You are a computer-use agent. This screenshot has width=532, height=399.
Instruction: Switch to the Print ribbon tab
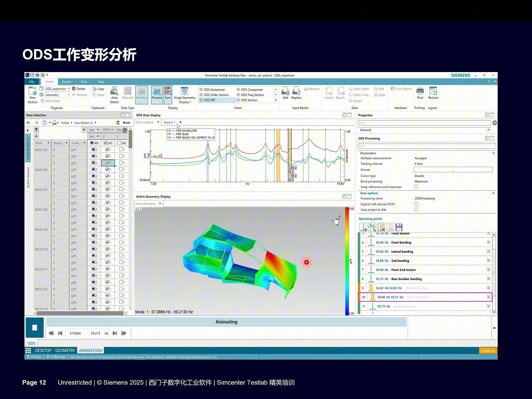click(x=84, y=82)
